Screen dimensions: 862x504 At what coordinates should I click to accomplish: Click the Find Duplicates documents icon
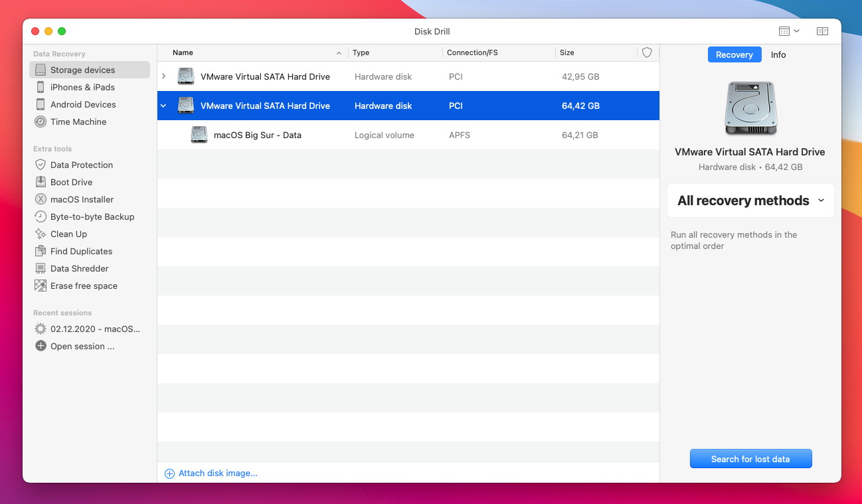click(41, 251)
